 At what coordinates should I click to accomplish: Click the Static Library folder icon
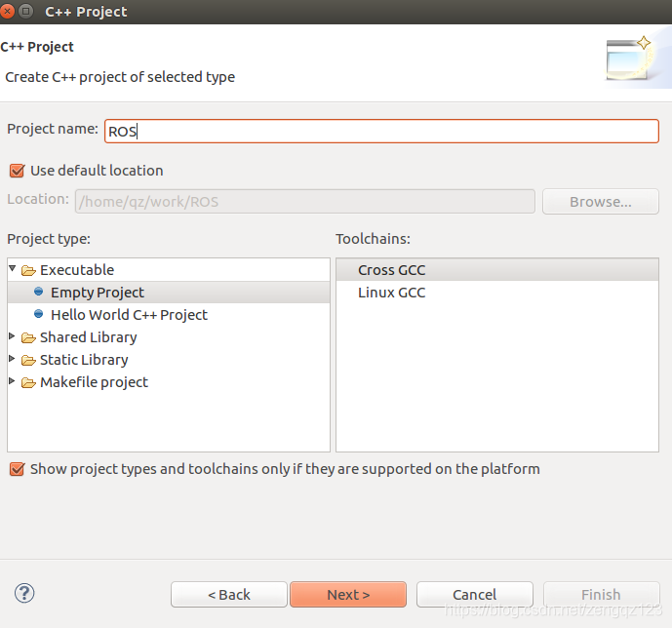click(x=28, y=360)
